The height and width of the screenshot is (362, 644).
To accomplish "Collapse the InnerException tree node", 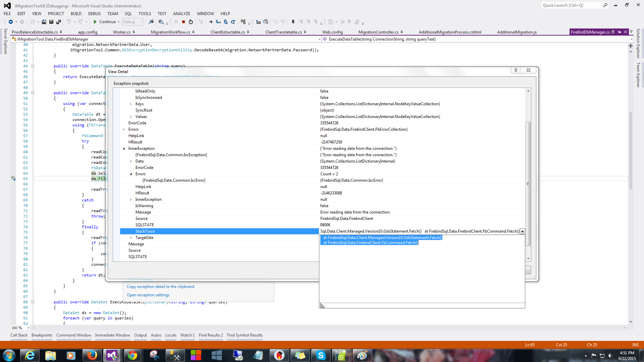I will pos(124,148).
